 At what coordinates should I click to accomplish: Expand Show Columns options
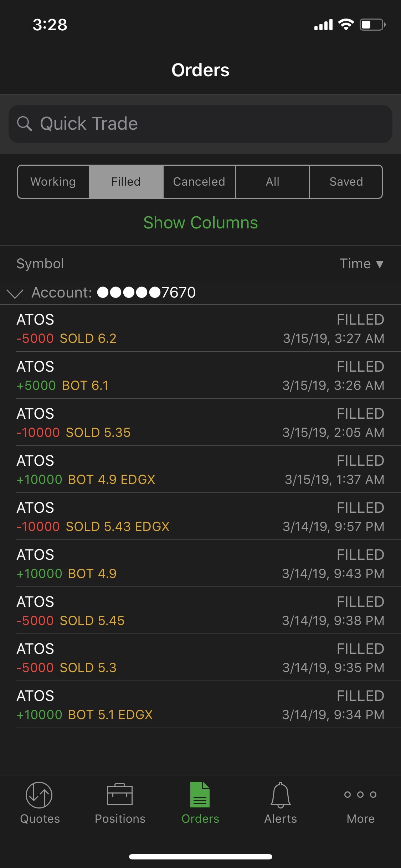click(200, 223)
